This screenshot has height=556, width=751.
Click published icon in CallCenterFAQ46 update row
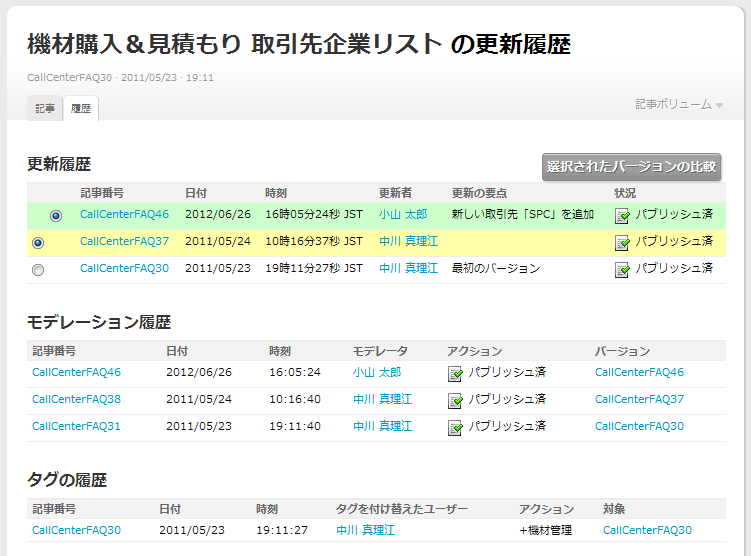tap(622, 216)
